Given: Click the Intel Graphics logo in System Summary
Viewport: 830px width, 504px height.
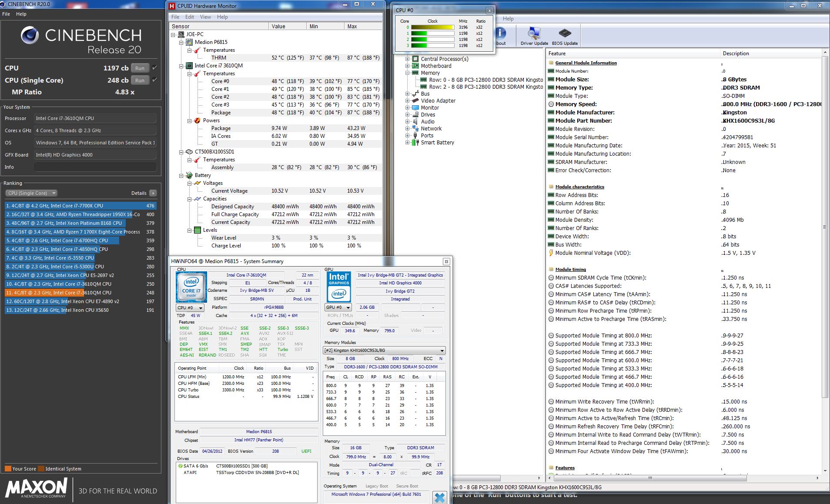Looking at the screenshot, I should (x=339, y=287).
